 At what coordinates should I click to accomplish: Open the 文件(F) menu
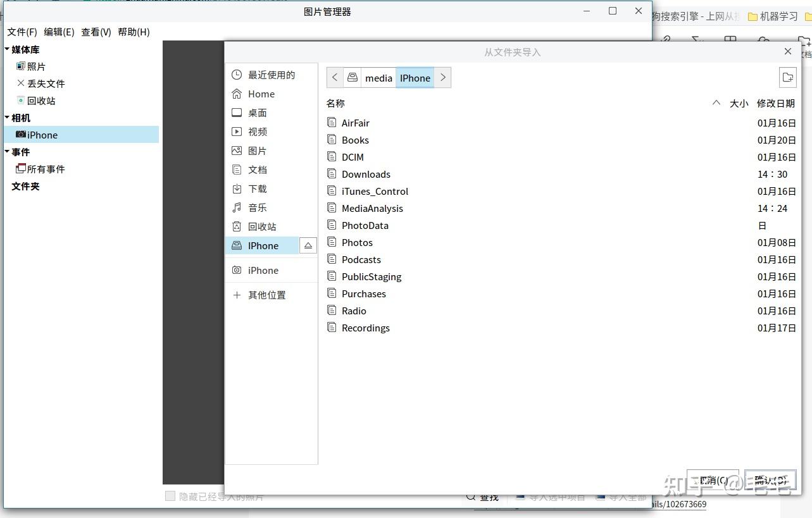(22, 32)
